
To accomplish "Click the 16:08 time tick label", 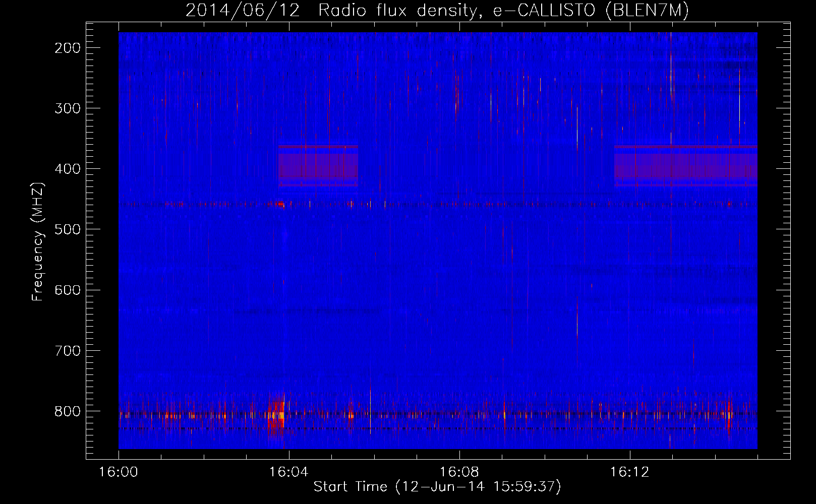I will (x=459, y=472).
